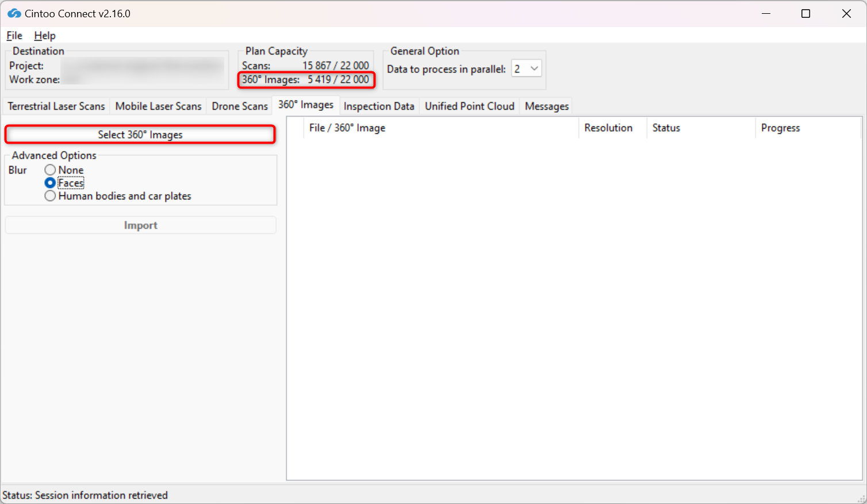The image size is (867, 504).
Task: Click the 360° Images capacity value 5 419 / 22 000
Action: coord(338,79)
